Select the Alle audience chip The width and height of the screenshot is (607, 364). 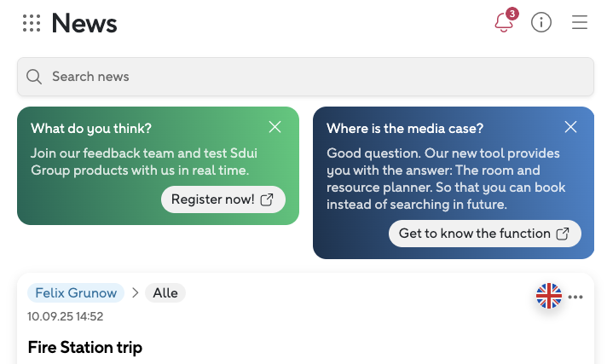point(165,293)
